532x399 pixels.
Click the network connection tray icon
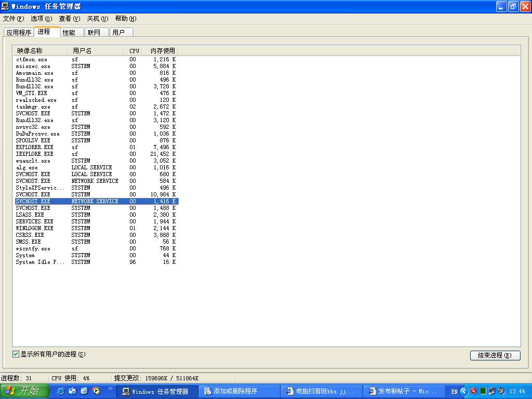pyautogui.click(x=492, y=391)
